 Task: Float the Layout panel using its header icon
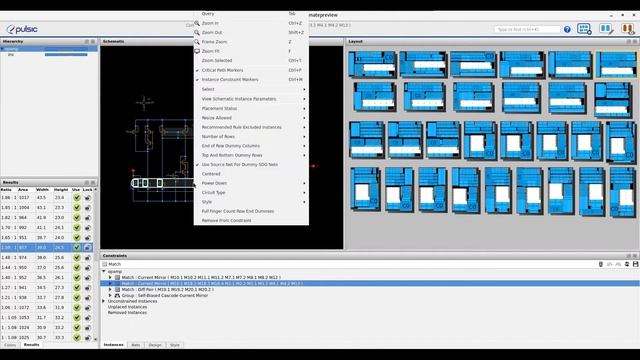(629, 42)
